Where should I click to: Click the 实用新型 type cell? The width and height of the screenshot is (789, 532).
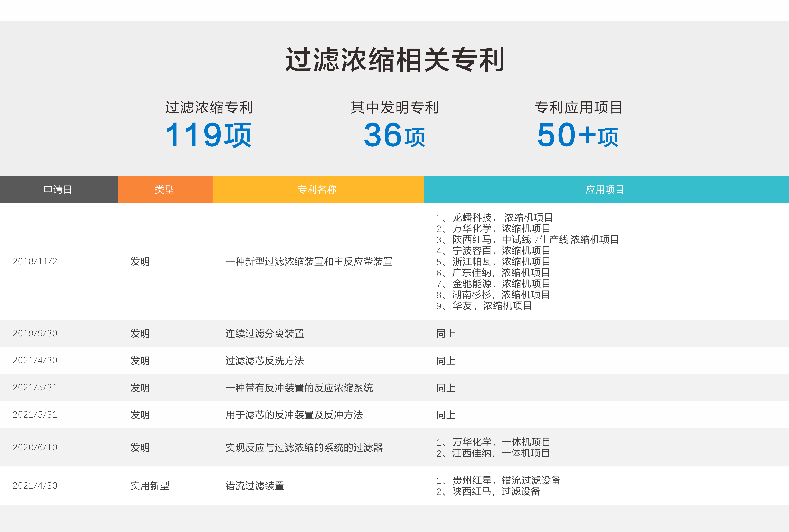(150, 486)
